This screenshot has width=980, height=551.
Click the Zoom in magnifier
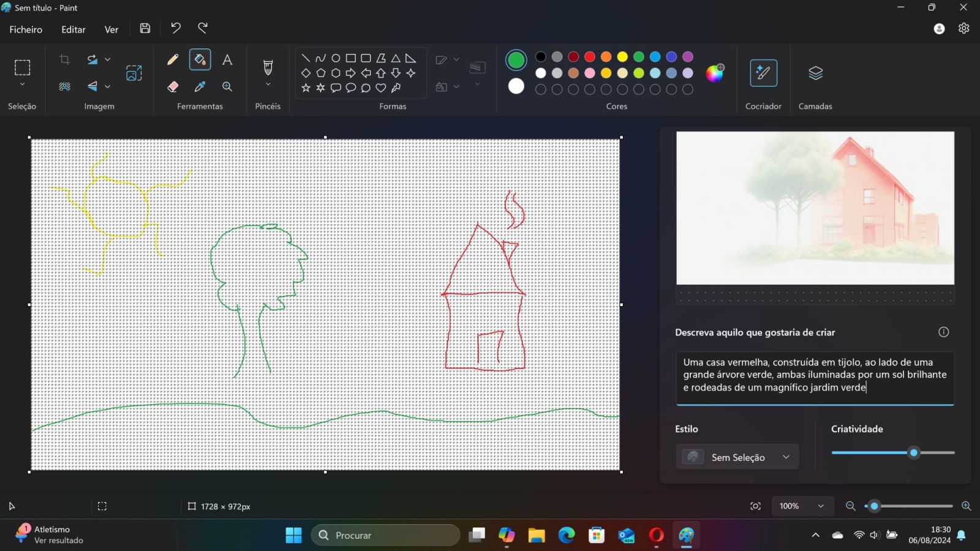pyautogui.click(x=966, y=506)
